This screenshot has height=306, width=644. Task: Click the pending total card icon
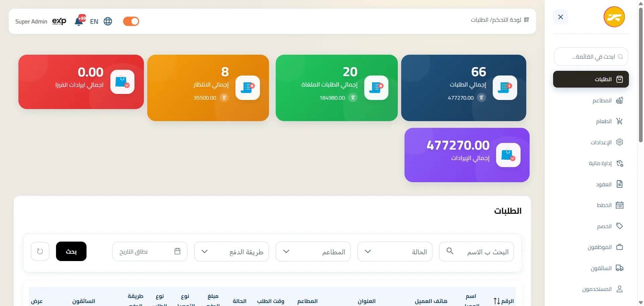(248, 88)
